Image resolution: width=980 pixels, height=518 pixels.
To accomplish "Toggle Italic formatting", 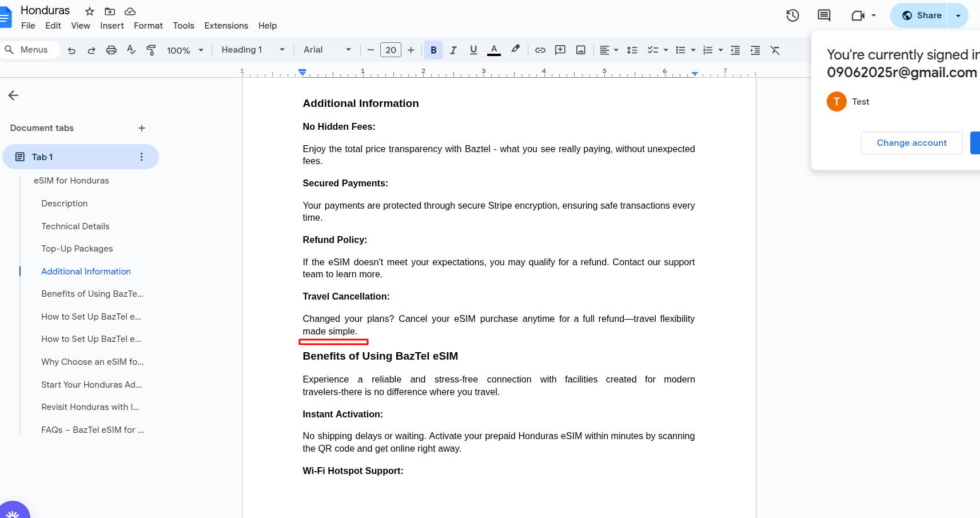I will click(x=453, y=50).
